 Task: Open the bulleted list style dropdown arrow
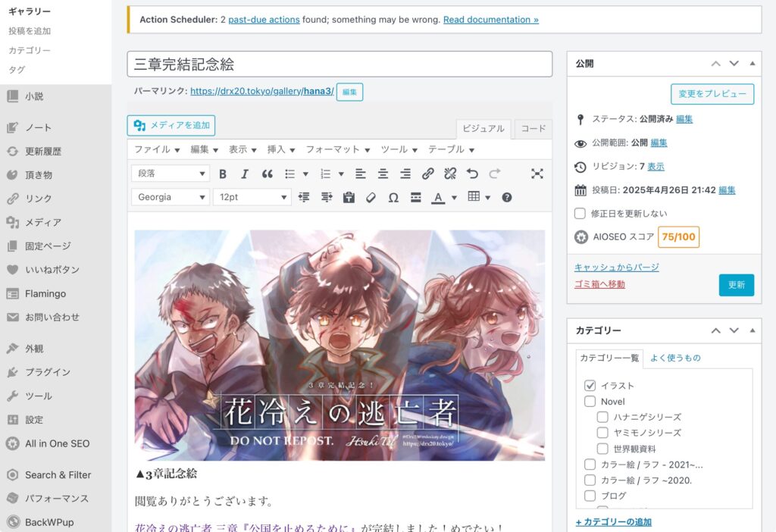pyautogui.click(x=305, y=174)
